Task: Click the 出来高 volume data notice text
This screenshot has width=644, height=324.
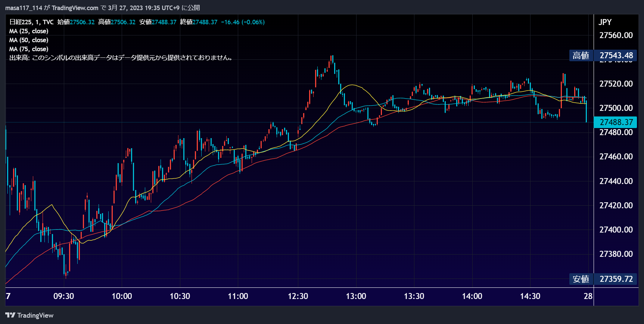Action: [121, 58]
